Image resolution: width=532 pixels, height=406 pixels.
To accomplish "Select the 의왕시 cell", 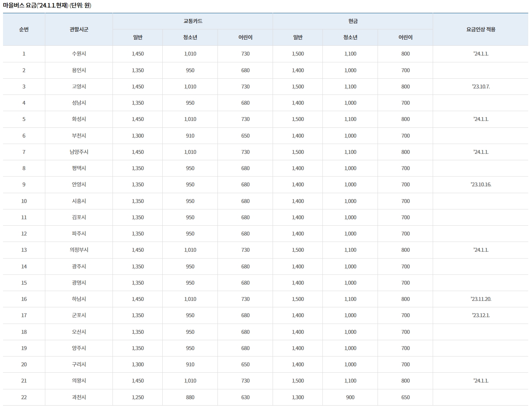I will [x=79, y=381].
